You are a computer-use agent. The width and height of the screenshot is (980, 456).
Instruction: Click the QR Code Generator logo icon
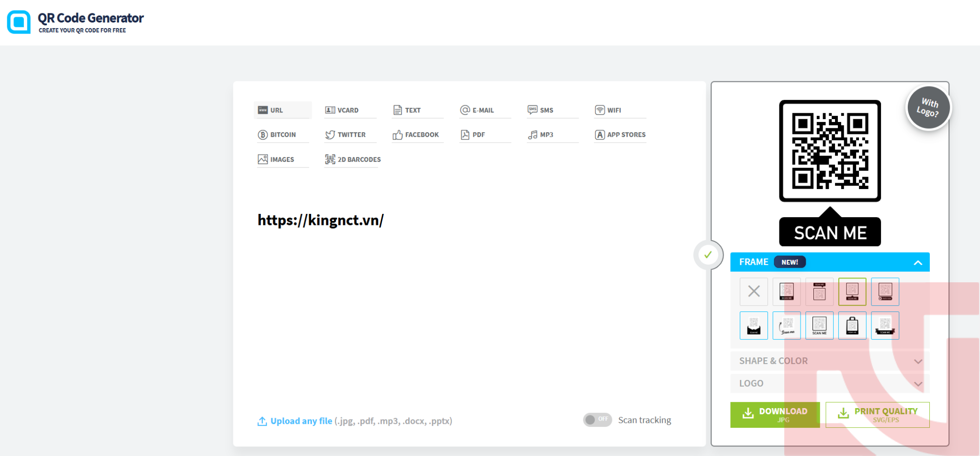click(x=19, y=22)
